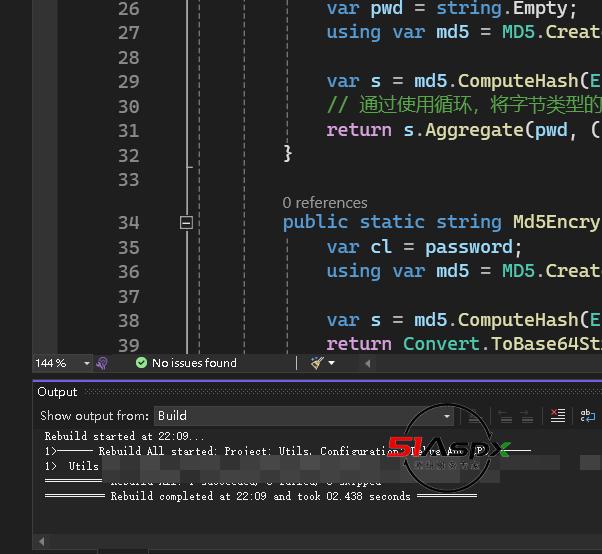The image size is (602, 554).
Task: Click Find message in code icon
Action: pyautogui.click(x=475, y=416)
